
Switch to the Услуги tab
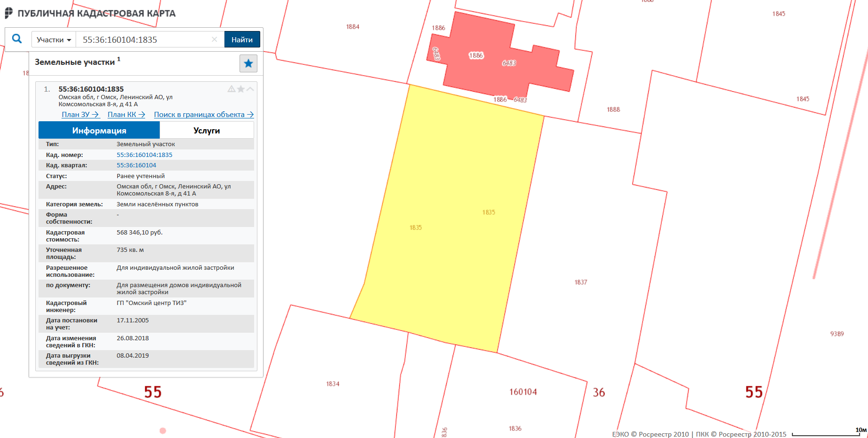(x=207, y=131)
